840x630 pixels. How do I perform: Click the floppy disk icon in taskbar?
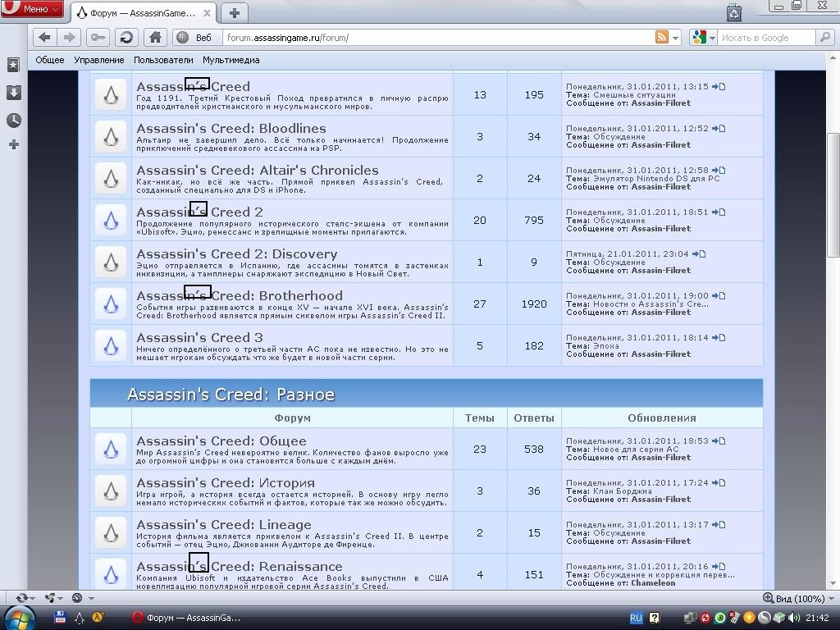60,617
